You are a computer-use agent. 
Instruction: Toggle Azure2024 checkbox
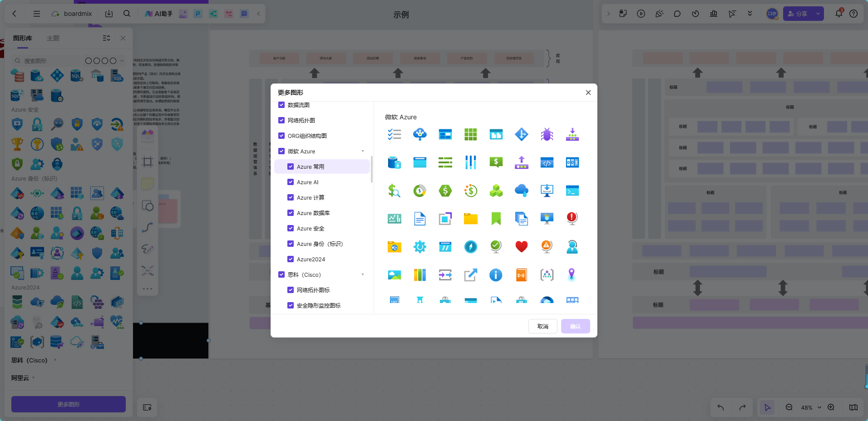click(x=291, y=259)
